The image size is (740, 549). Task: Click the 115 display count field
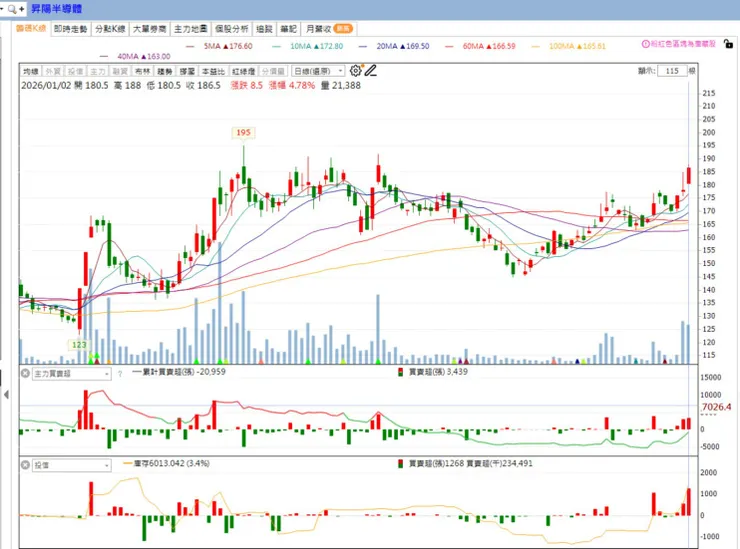[x=672, y=71]
